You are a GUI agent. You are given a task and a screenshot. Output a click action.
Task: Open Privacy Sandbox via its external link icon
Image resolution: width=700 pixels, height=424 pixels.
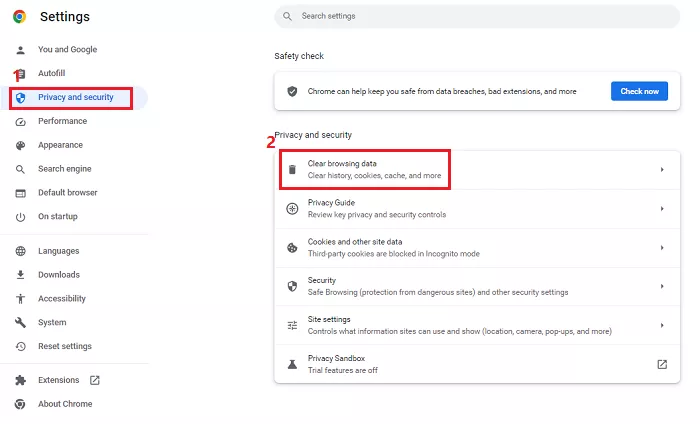tap(662, 365)
